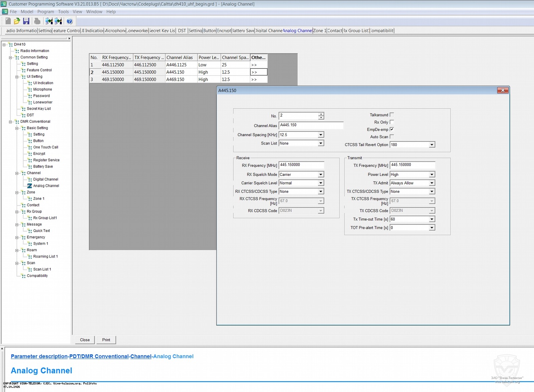Enable the Auto Scan checkbox

pos(392,137)
